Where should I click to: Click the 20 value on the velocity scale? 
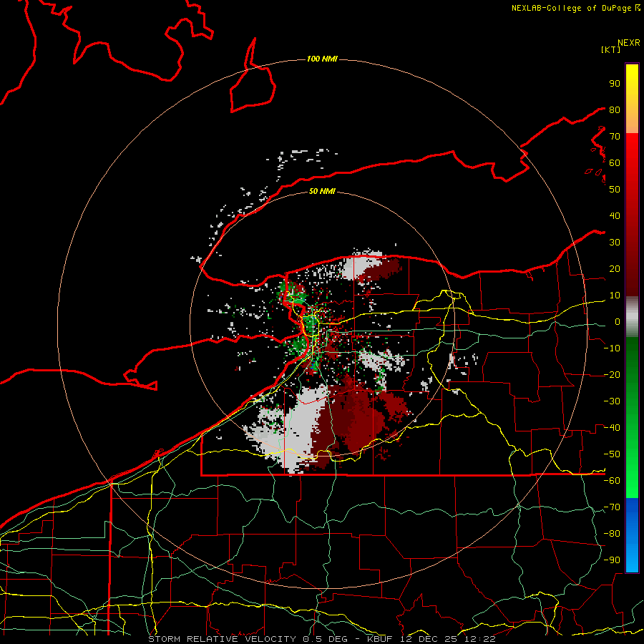pos(615,268)
